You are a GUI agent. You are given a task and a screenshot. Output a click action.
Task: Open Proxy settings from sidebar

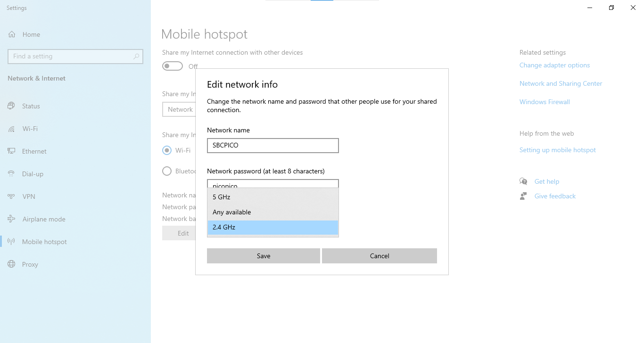11,264
